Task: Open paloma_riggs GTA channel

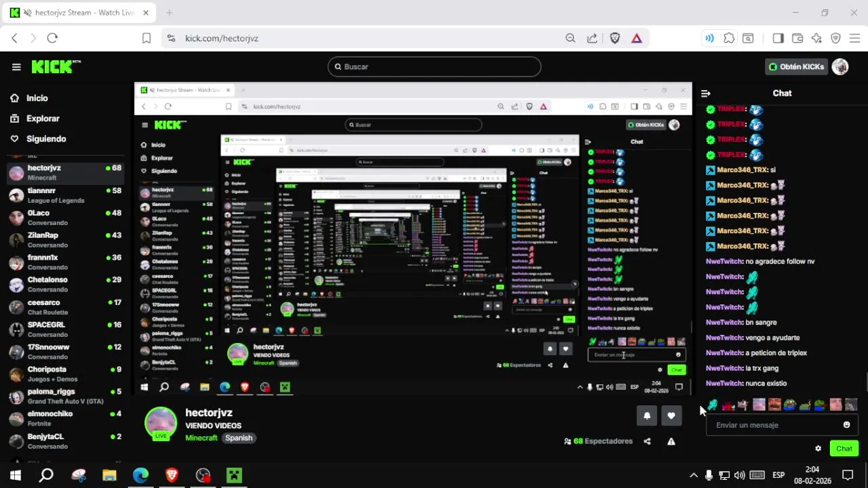Action: point(65,396)
